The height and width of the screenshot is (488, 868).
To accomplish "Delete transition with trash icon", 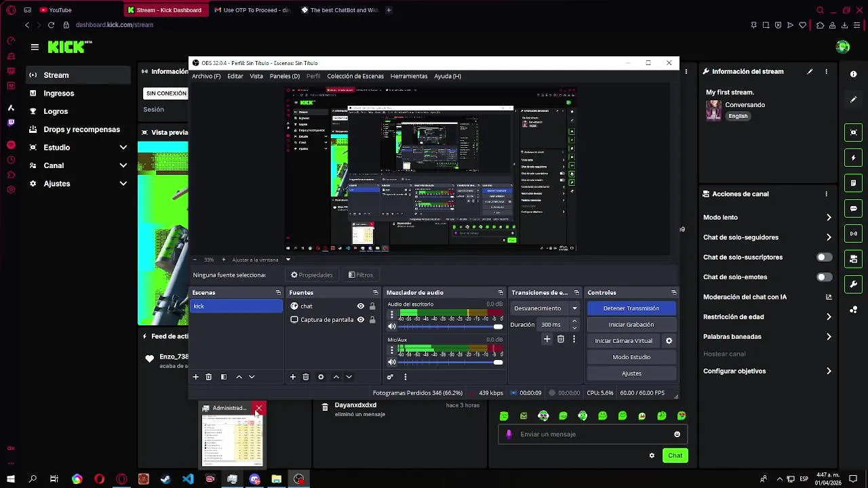I will (561, 339).
